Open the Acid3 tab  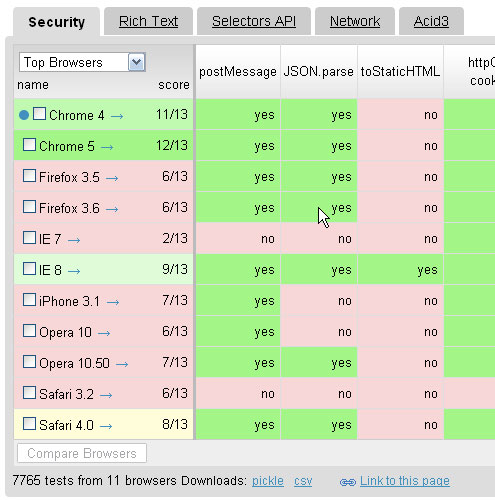(431, 21)
